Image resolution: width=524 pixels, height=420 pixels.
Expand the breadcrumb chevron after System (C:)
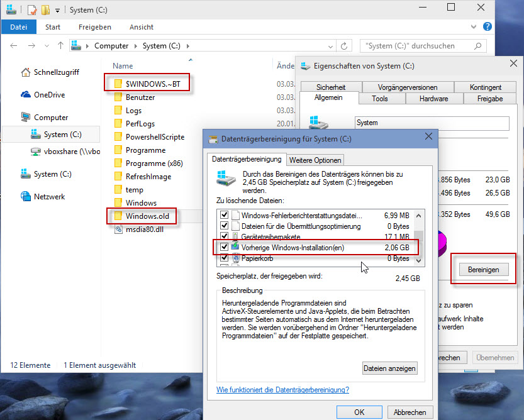[188, 46]
